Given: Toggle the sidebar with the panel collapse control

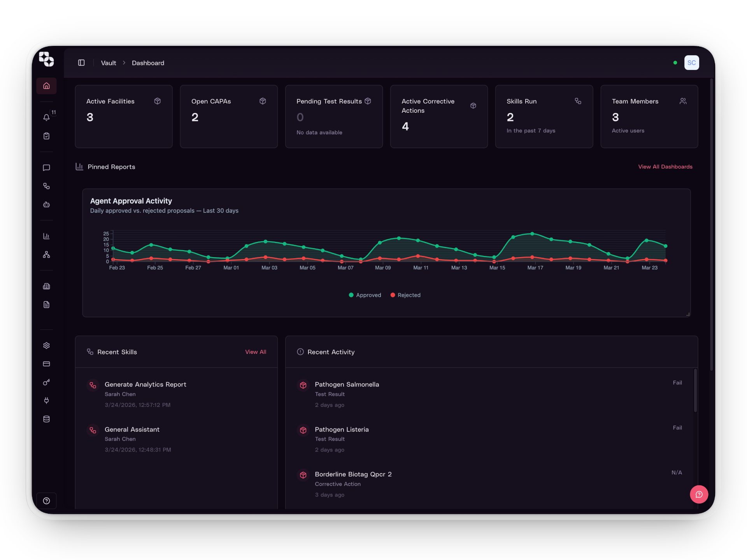Looking at the screenshot, I should pos(82,63).
